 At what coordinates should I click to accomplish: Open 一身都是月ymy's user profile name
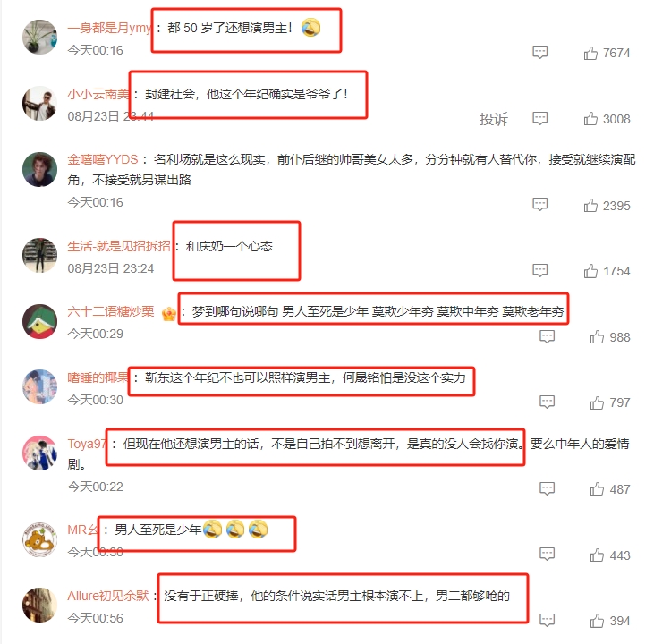pyautogui.click(x=109, y=28)
